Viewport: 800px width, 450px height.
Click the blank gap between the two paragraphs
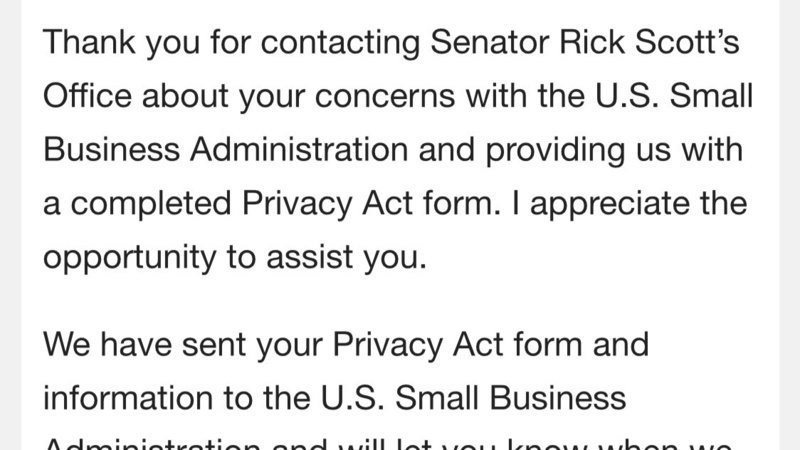pyautogui.click(x=400, y=302)
